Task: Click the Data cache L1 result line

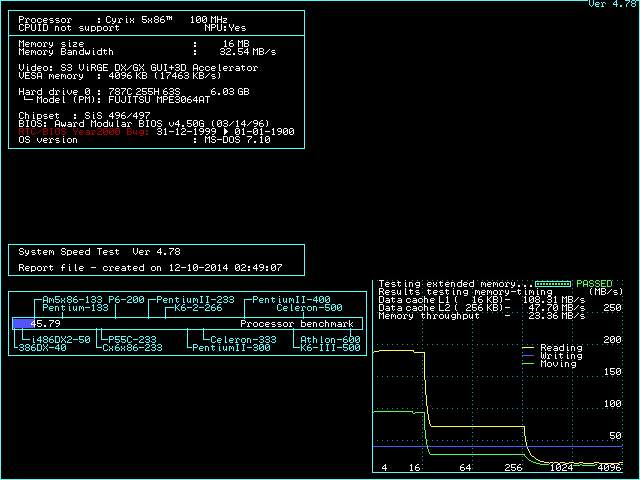Action: 481,300
